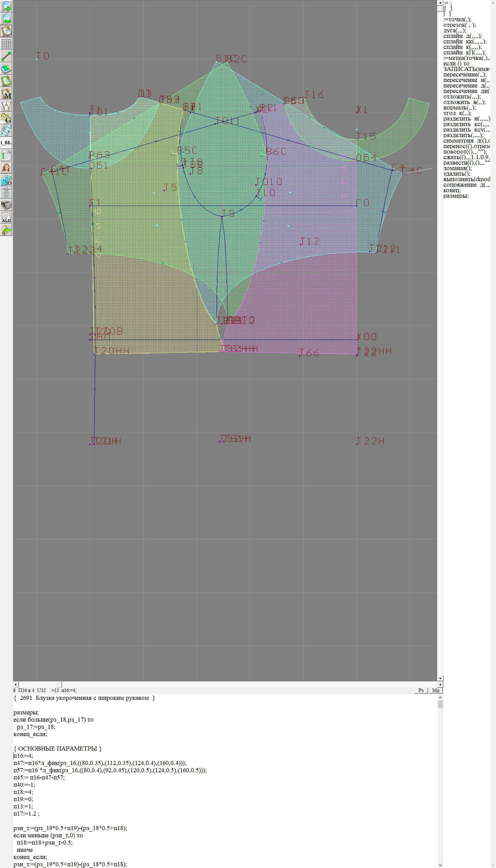Click the ALG algorithm icon
The image size is (496, 868).
coord(6,217)
